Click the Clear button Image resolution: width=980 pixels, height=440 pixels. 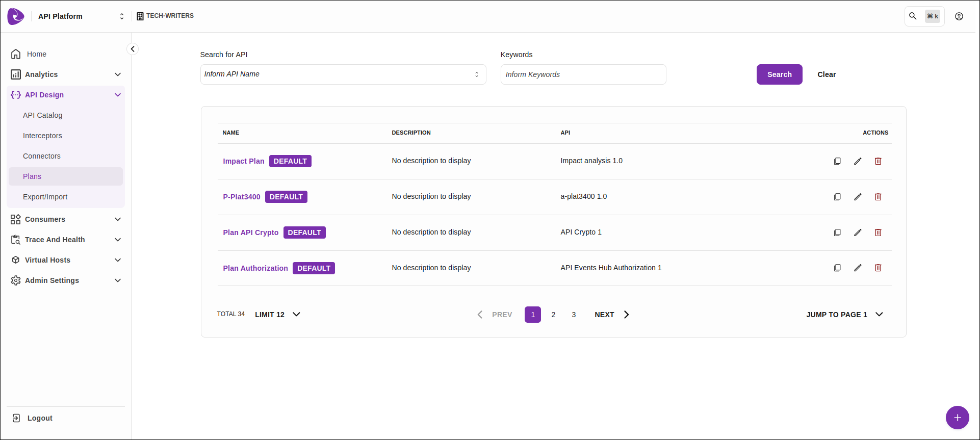[826, 74]
